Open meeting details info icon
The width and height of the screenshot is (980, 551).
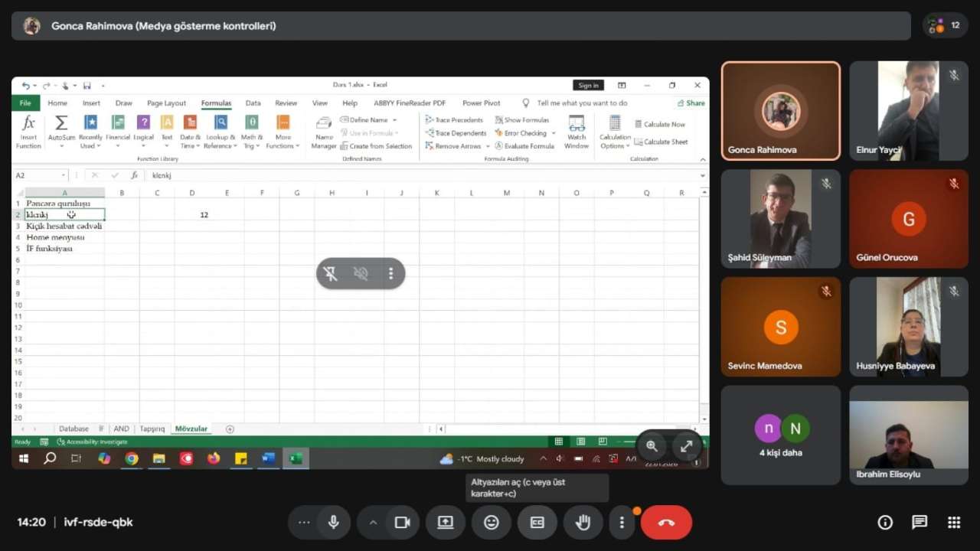pos(885,523)
